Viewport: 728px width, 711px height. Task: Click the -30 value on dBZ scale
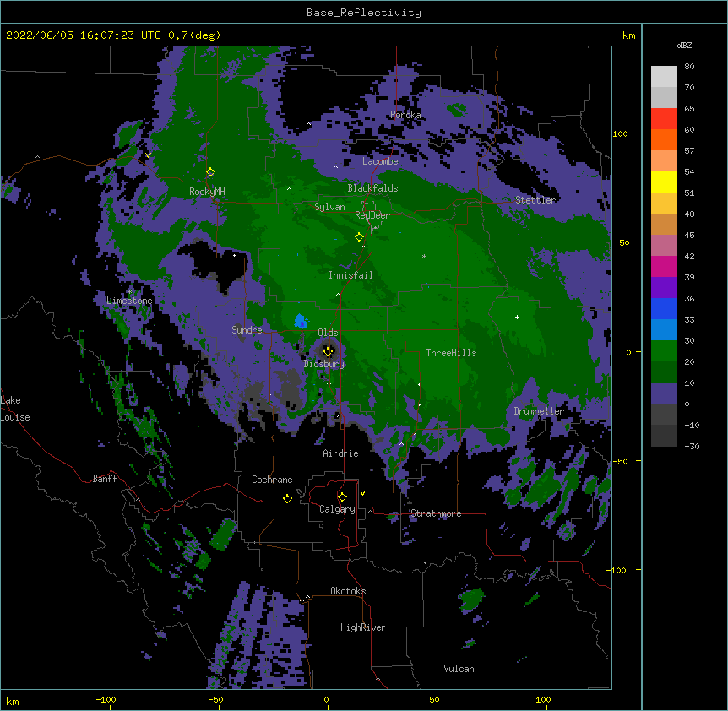[692, 447]
